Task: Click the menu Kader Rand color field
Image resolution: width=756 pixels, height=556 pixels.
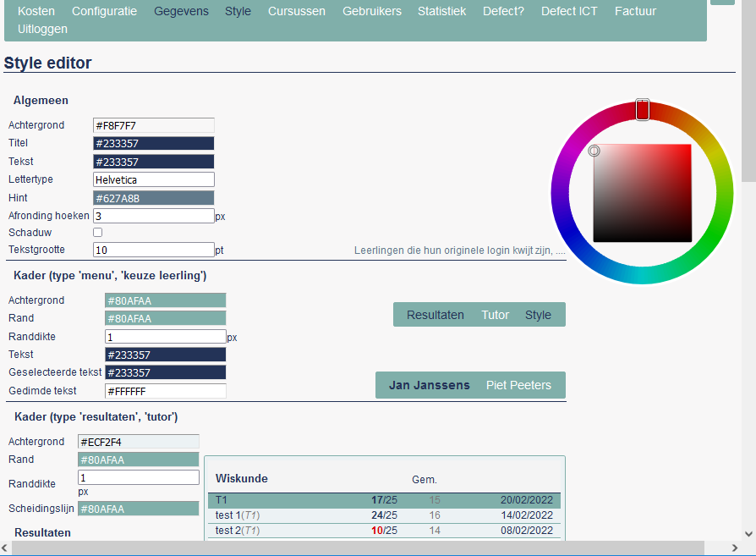Action: (166, 318)
